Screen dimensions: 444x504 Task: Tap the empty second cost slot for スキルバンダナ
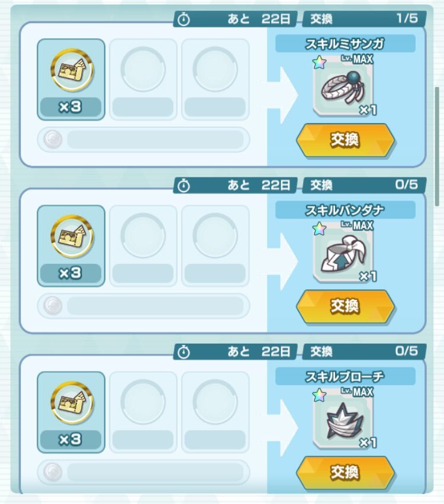pyautogui.click(x=143, y=246)
